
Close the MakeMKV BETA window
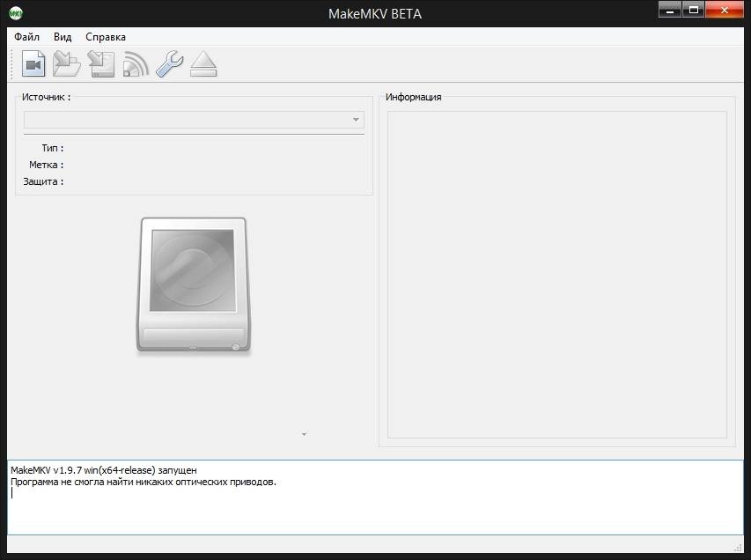[725, 10]
